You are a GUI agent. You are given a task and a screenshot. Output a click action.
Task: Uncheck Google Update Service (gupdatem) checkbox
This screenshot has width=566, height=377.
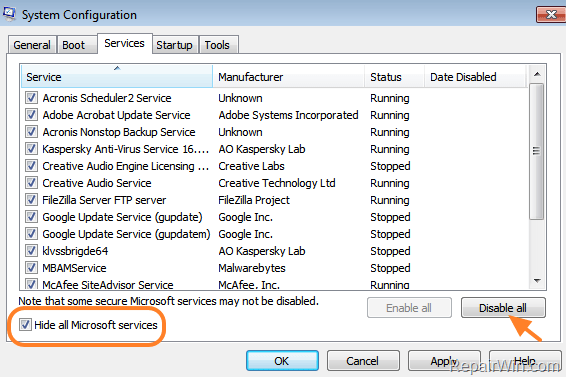click(x=31, y=233)
